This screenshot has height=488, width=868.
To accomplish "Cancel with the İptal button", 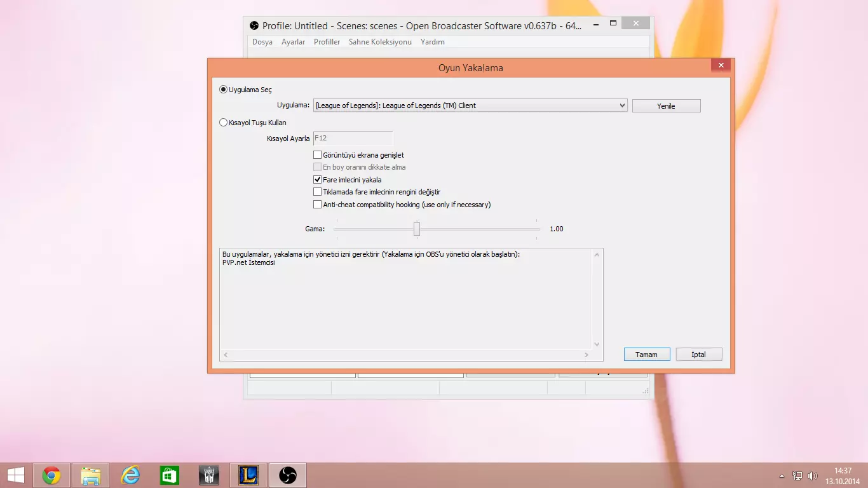I will [699, 355].
